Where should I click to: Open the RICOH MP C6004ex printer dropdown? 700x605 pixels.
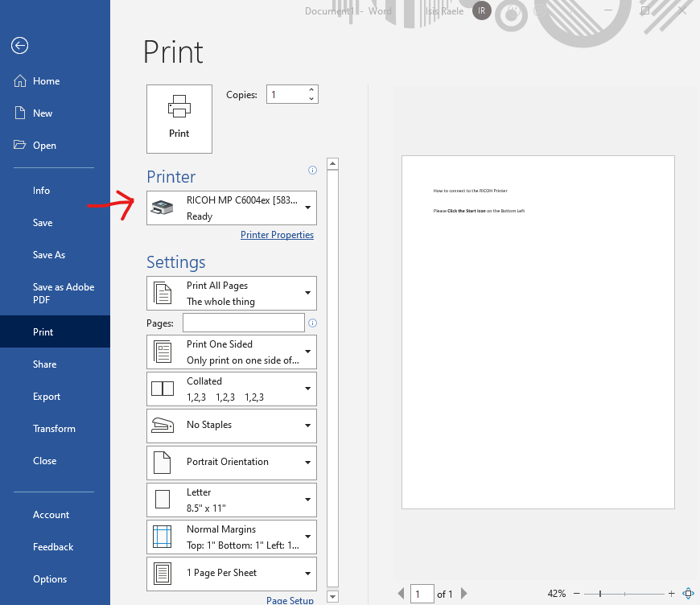click(x=232, y=208)
